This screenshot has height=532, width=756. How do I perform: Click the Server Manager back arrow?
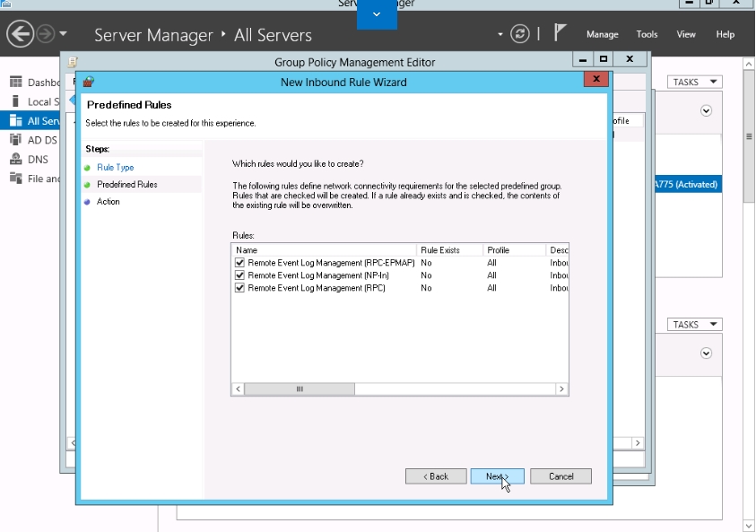click(20, 34)
